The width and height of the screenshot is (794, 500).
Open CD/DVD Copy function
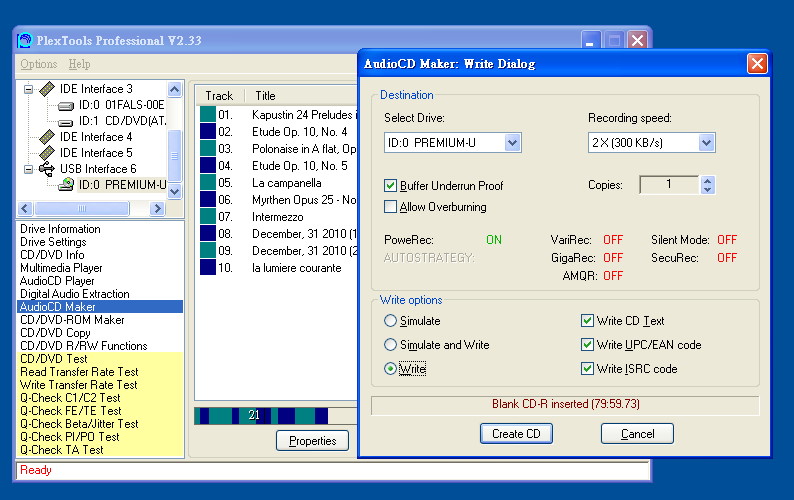point(55,333)
